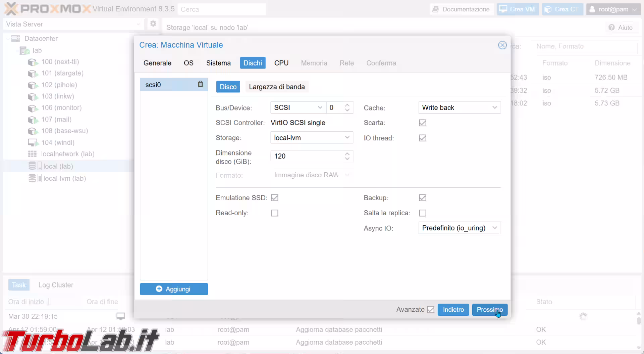Screen dimensions: 644x354
Task: Click the Datacenter server icon
Action: point(15,39)
